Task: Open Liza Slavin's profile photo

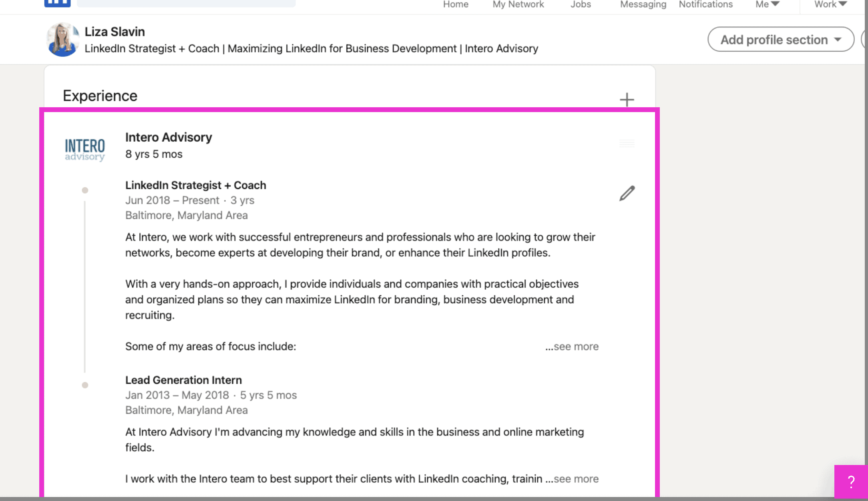Action: click(62, 40)
